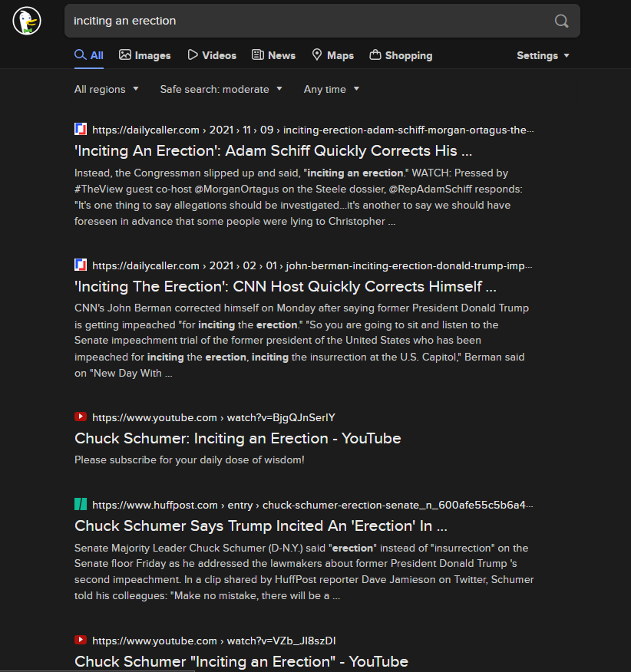Click the huffpost.com entry URL
Image resolution: width=631 pixels, height=672 pixels.
tap(312, 505)
